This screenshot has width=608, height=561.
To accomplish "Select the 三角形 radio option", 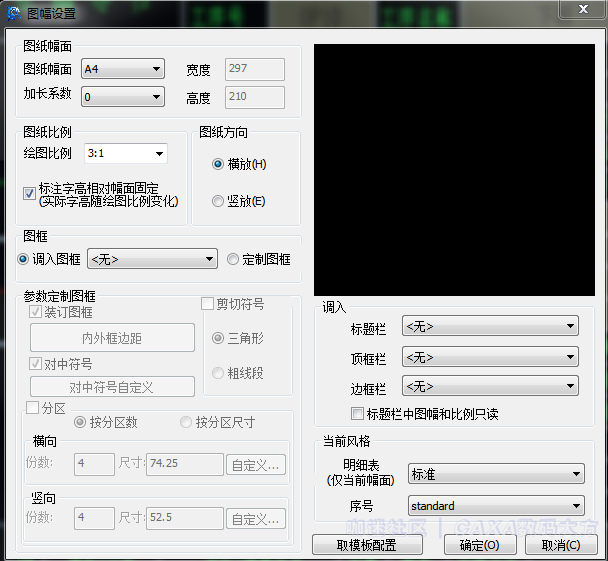I will [218, 338].
